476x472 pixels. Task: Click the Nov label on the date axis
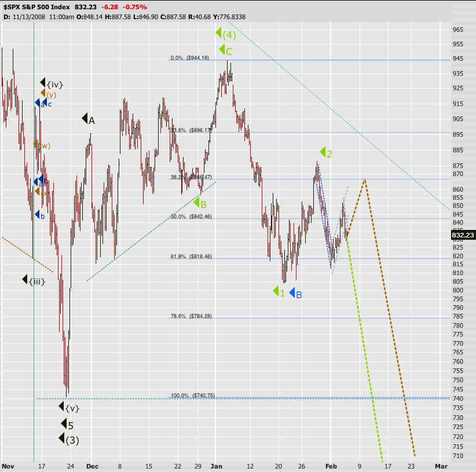coord(8,466)
